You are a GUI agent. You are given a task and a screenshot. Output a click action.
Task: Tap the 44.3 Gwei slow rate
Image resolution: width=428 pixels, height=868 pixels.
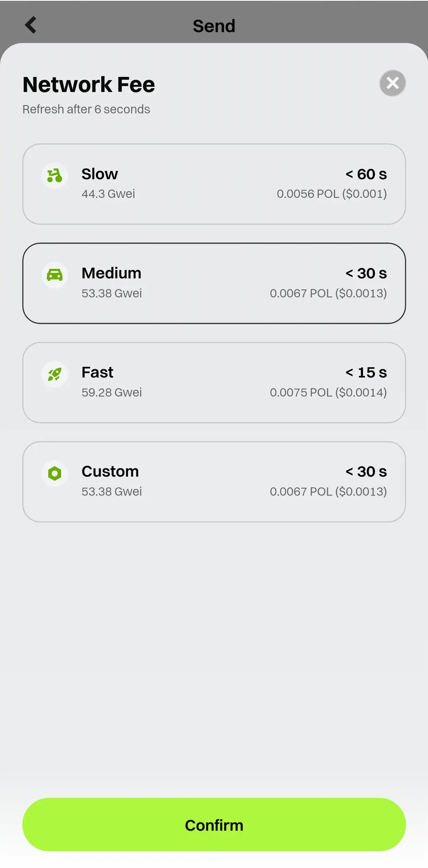pos(108,194)
